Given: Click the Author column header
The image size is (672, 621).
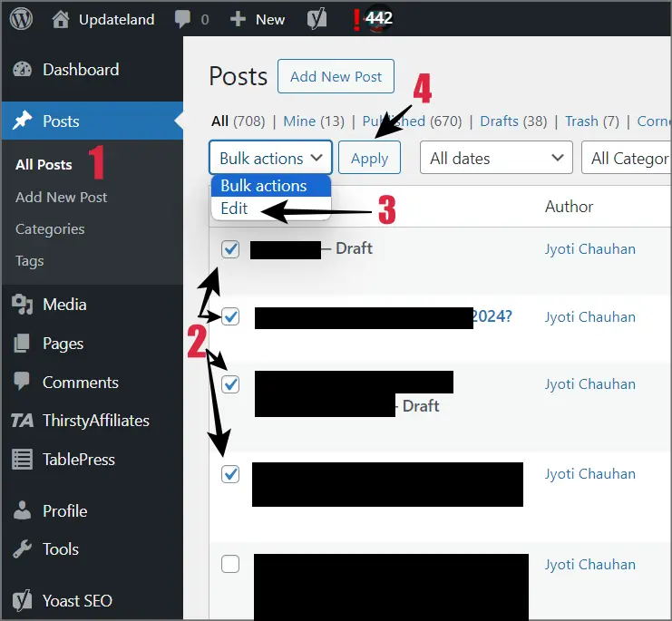Looking at the screenshot, I should (570, 207).
